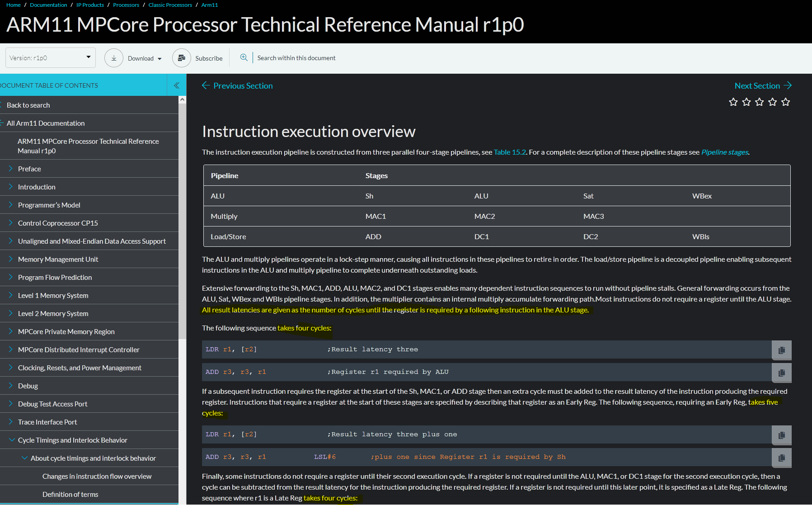Open IP Products breadcrumb

(x=90, y=5)
